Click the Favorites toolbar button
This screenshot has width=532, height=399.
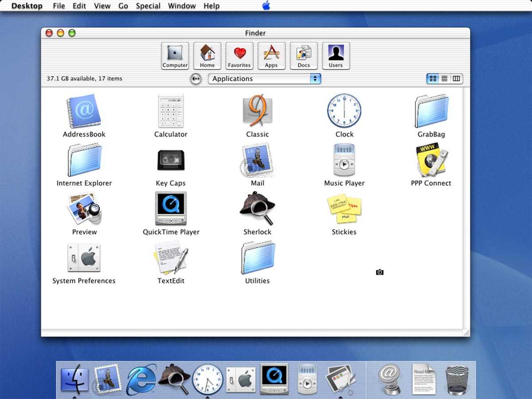pos(239,56)
